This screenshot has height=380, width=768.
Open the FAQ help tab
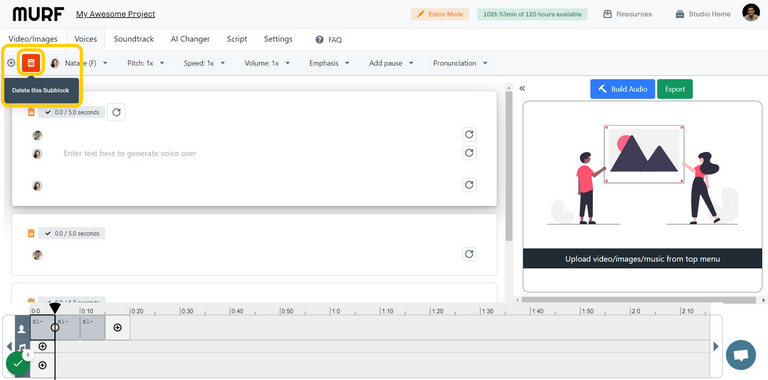329,40
